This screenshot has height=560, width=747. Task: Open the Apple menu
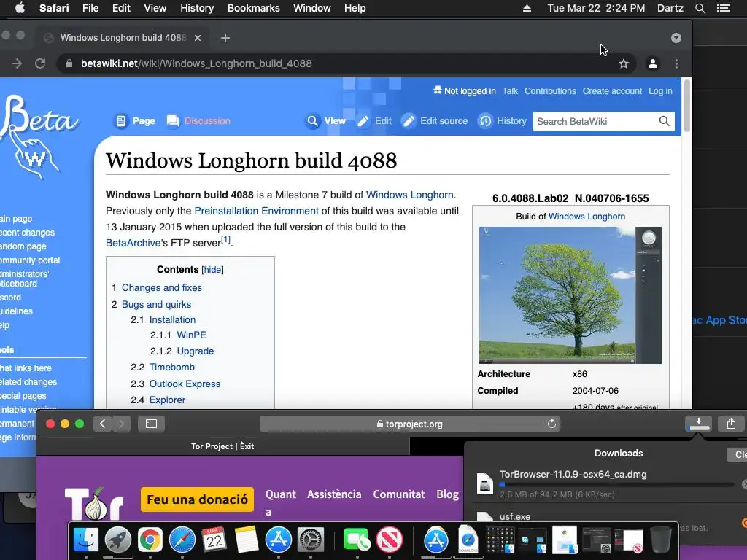[x=20, y=8]
